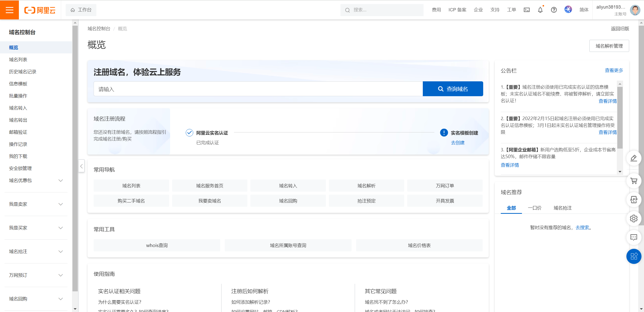The height and width of the screenshot is (312, 644).
Task: Select 域名列表 in the sidebar
Action: click(18, 60)
